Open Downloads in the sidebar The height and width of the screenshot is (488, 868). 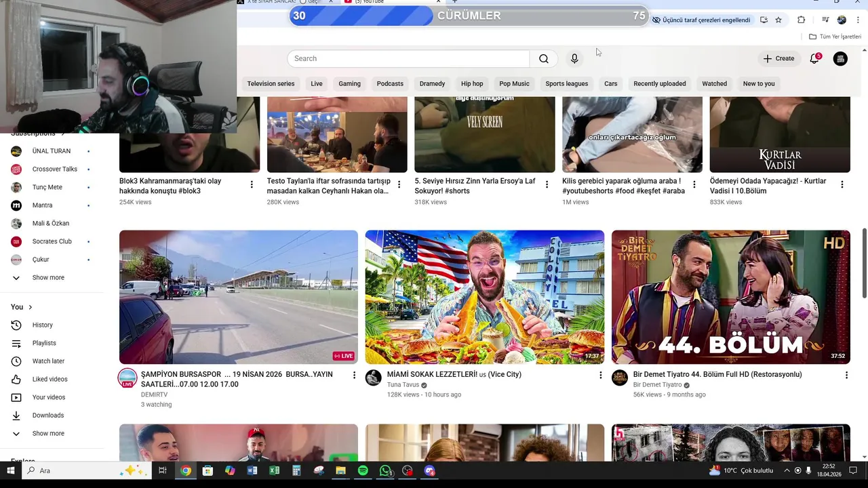pos(52,415)
